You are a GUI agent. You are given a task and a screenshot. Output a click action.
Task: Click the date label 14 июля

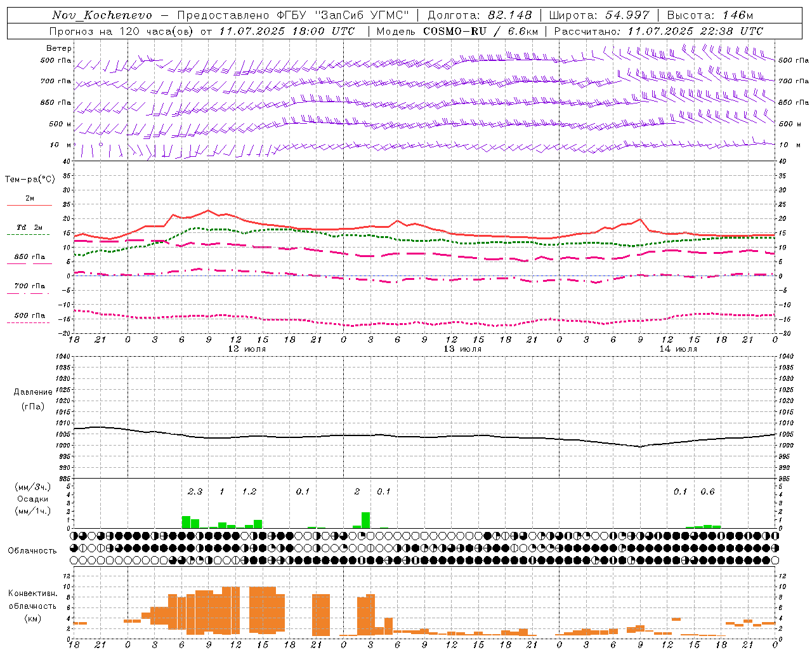coord(678,349)
